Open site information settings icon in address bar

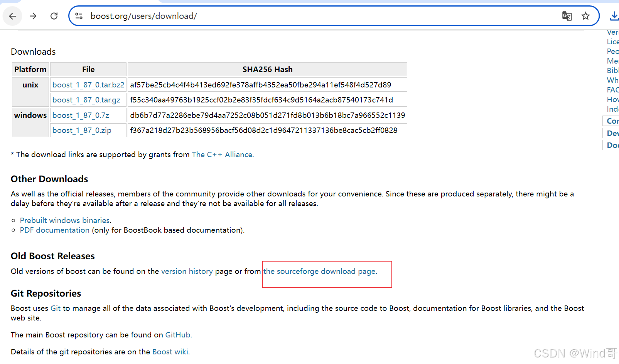coord(79,16)
